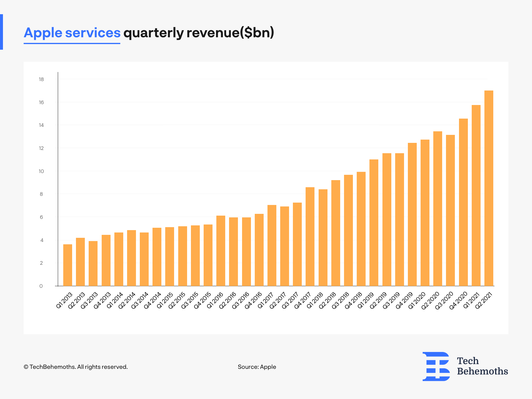The width and height of the screenshot is (532, 399).
Task: Click the Q4 2014 bar
Action: [x=157, y=257]
